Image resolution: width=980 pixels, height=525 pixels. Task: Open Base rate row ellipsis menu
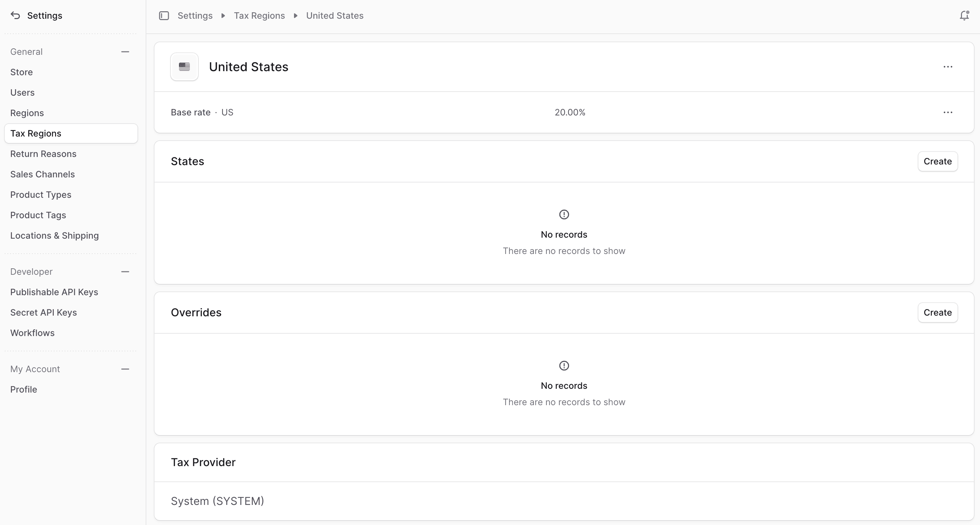pyautogui.click(x=948, y=112)
